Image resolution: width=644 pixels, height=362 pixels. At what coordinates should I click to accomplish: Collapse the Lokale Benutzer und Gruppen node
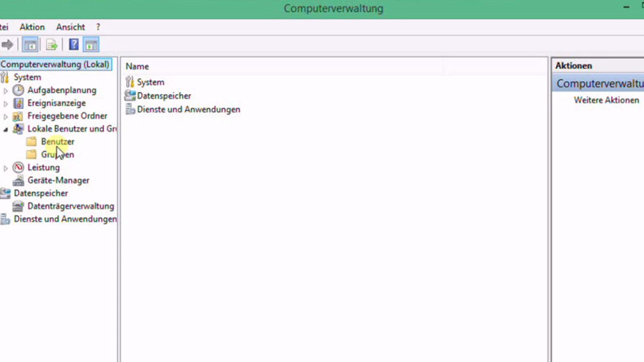click(x=6, y=129)
